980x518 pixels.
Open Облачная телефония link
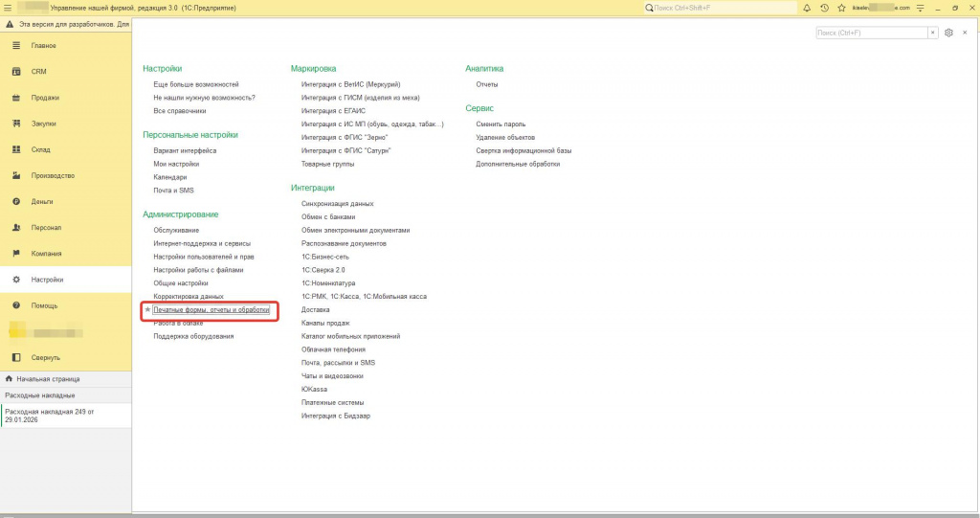point(333,349)
